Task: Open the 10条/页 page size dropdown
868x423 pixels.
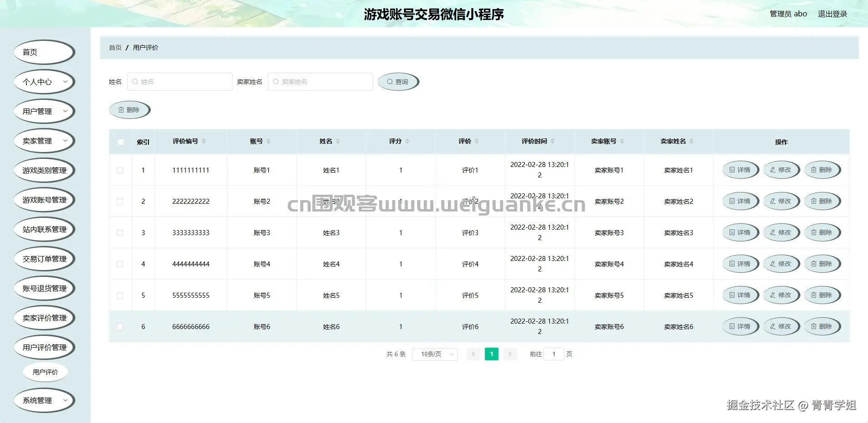Action: tap(435, 354)
